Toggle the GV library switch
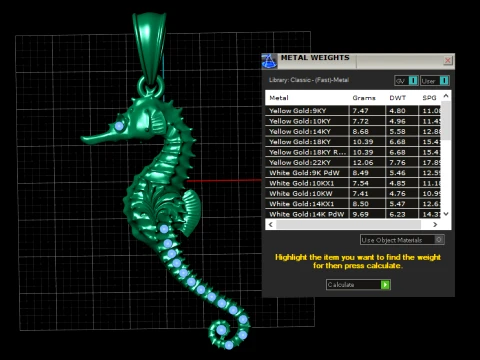 (406, 81)
